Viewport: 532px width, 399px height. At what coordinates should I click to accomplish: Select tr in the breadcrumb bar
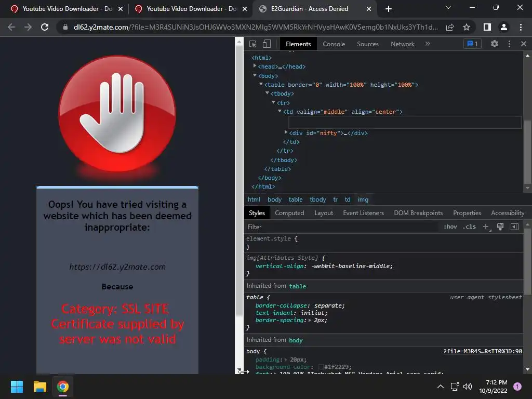(335, 199)
